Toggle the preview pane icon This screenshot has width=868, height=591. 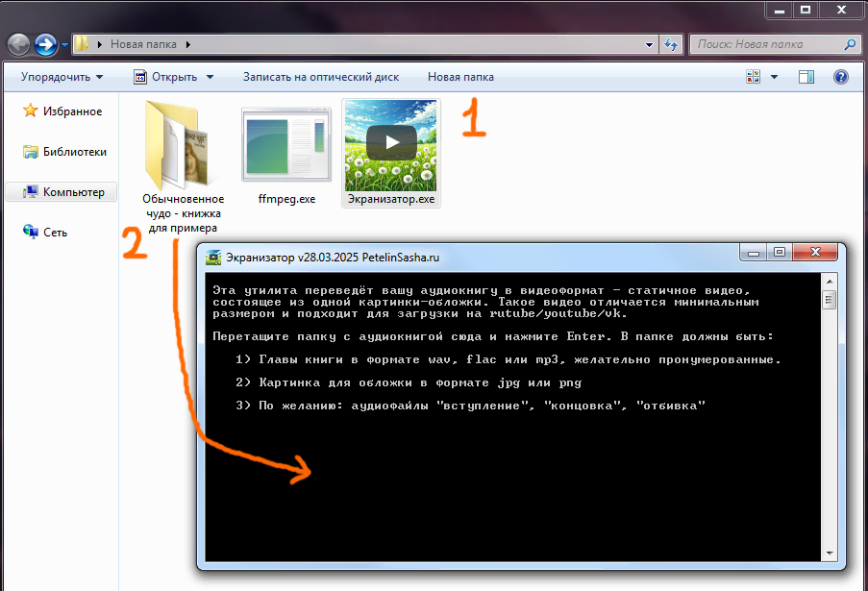pos(806,77)
